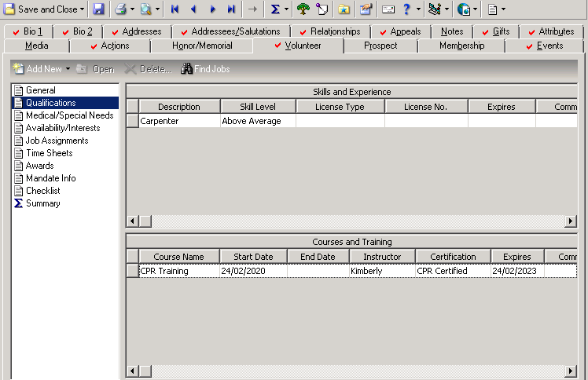Screen dimensions: 588x380
Task: Expand the network people icon dropdown arrow
Action: point(447,9)
